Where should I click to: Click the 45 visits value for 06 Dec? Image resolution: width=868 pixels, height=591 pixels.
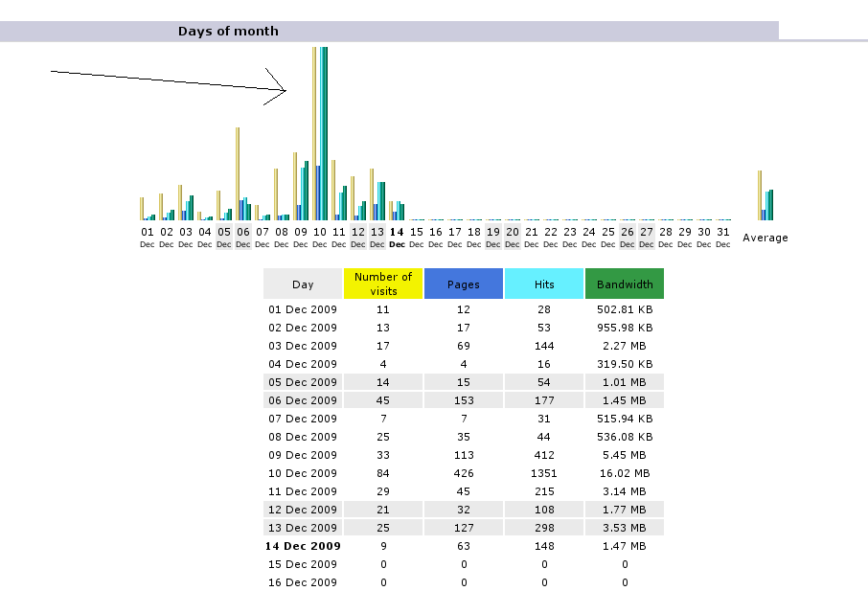click(x=383, y=400)
